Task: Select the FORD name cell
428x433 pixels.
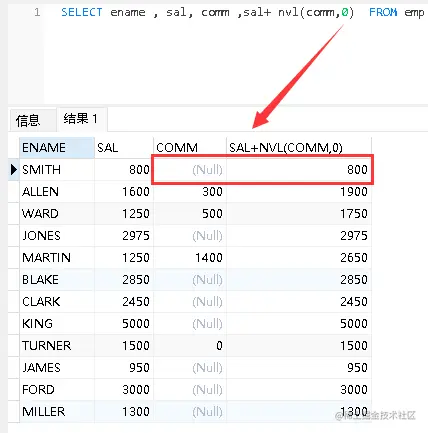Action: pos(57,390)
